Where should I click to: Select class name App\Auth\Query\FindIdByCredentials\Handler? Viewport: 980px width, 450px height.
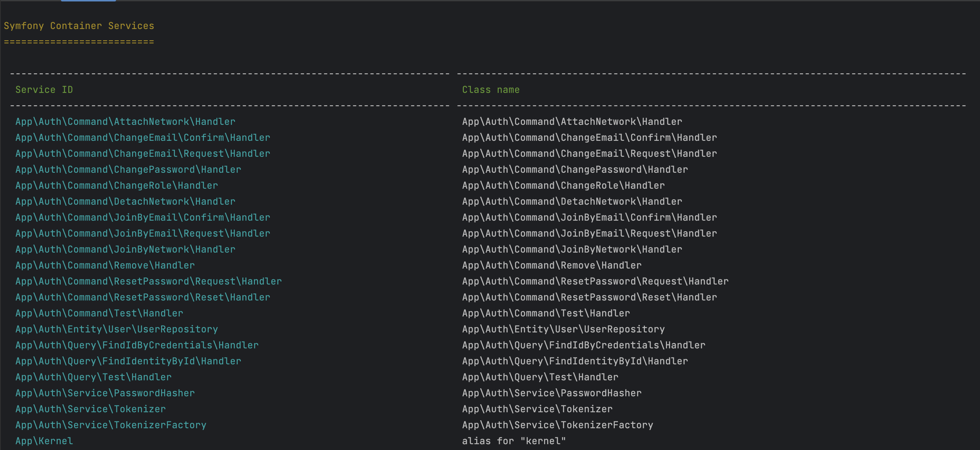(x=584, y=346)
